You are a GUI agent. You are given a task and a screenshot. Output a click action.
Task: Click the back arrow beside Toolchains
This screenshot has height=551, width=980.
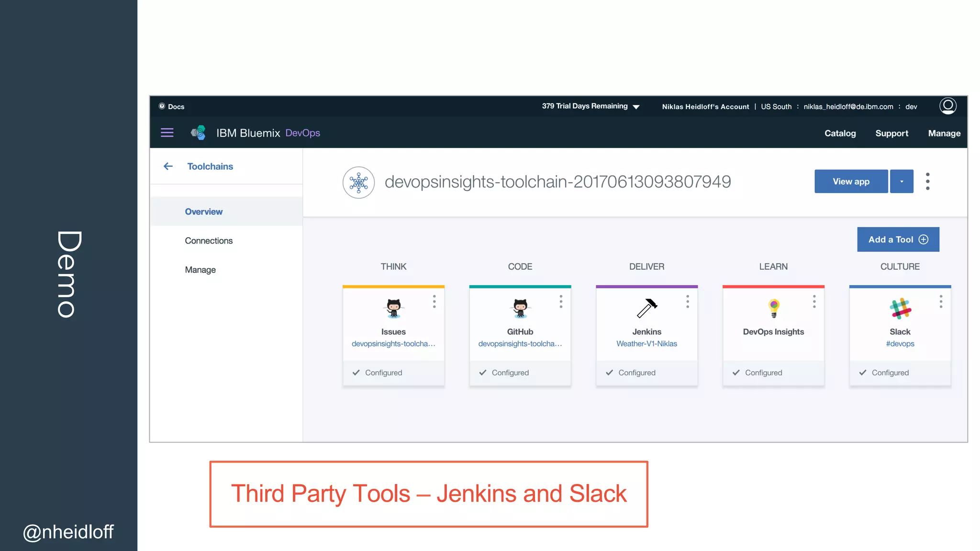coord(168,166)
